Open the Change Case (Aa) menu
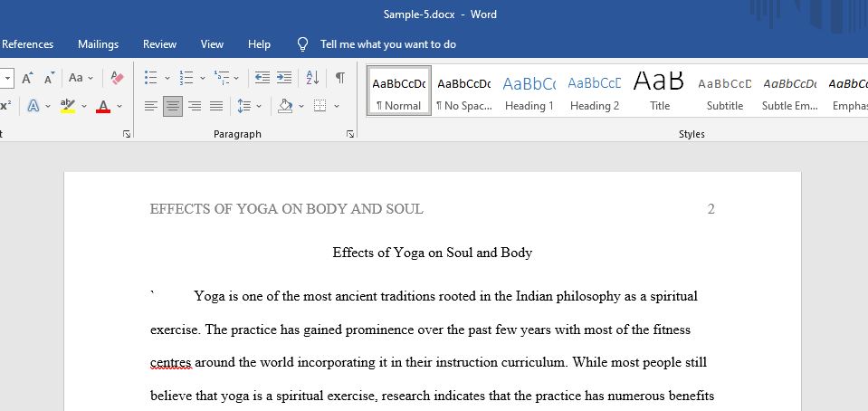 click(76, 78)
